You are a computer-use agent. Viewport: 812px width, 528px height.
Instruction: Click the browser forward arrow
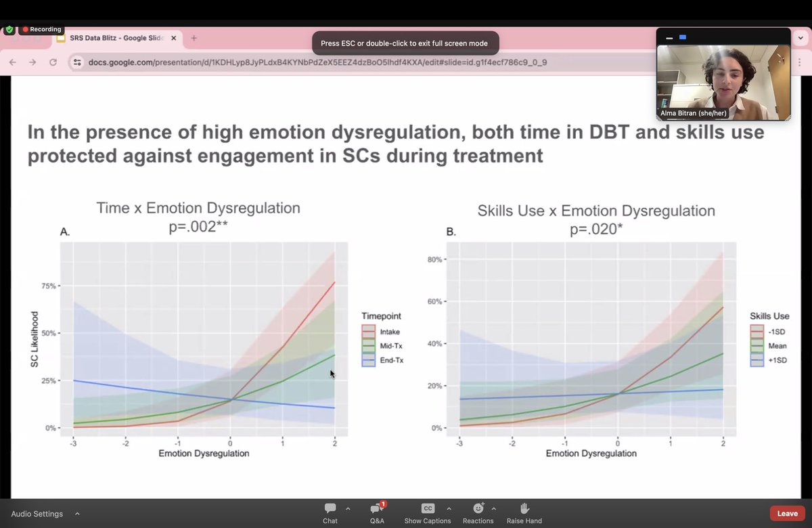[x=32, y=62]
